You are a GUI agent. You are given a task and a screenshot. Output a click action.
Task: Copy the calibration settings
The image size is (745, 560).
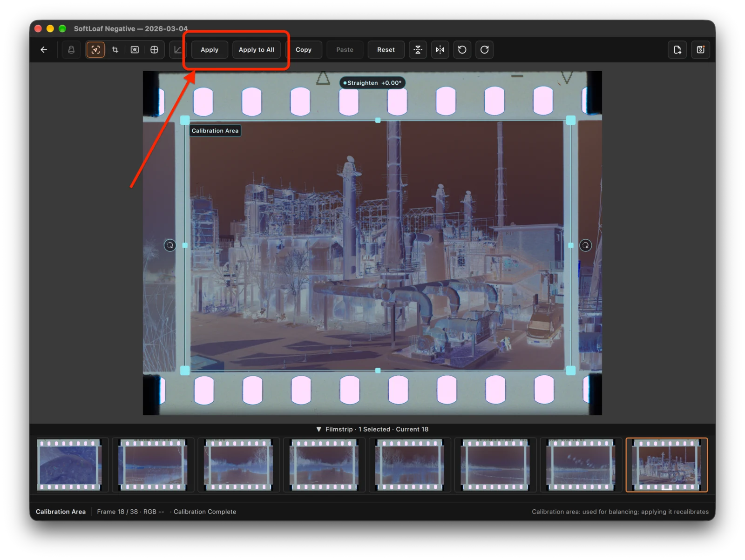coord(304,50)
